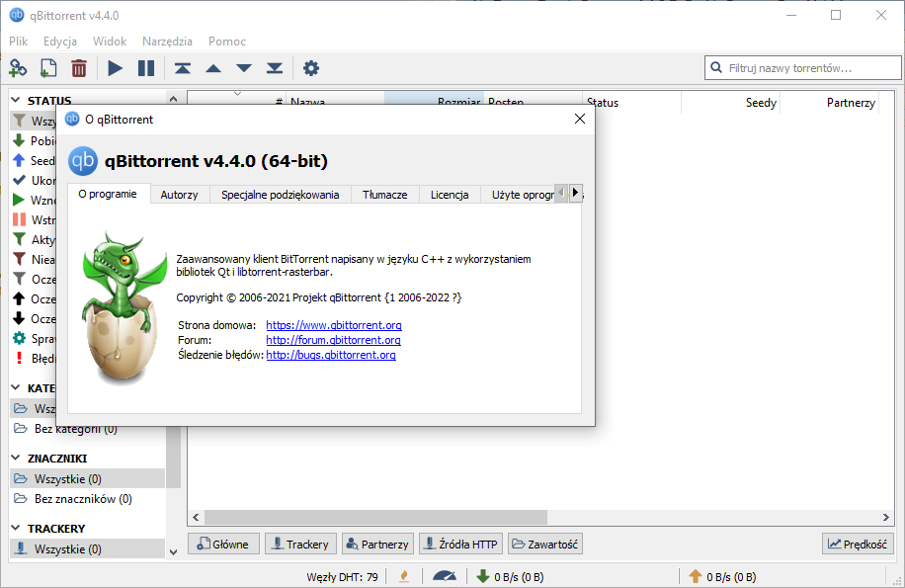
Task: Sort by the Seedy column header
Action: (x=731, y=102)
